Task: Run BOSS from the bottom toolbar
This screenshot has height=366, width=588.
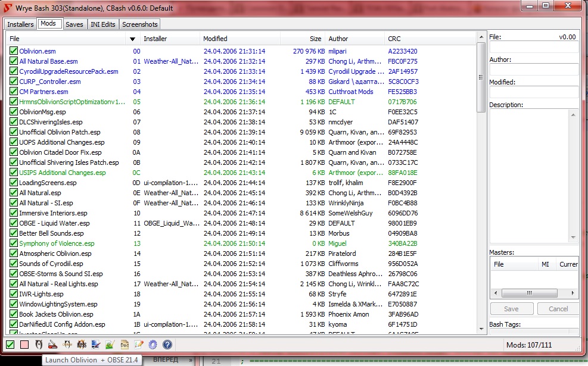Action: click(x=82, y=345)
